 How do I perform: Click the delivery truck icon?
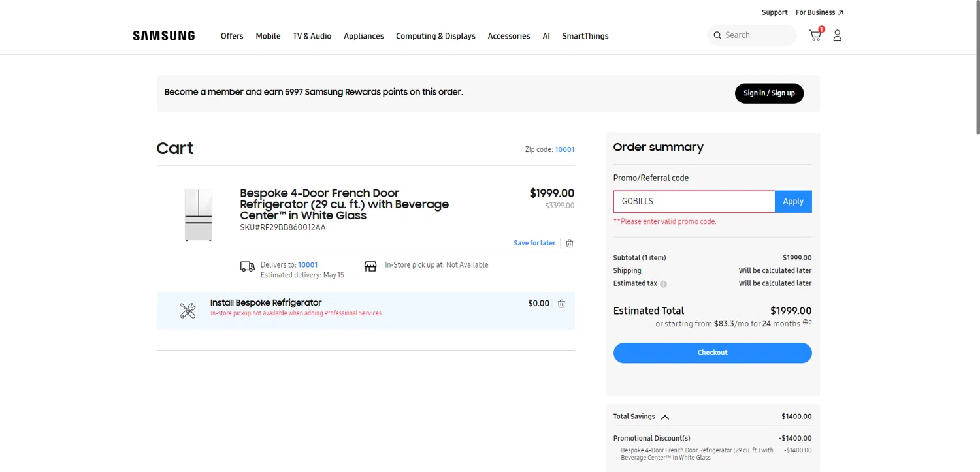pos(248,266)
